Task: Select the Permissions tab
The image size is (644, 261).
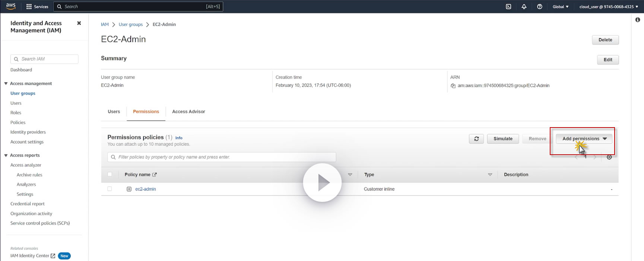Action: pyautogui.click(x=146, y=112)
